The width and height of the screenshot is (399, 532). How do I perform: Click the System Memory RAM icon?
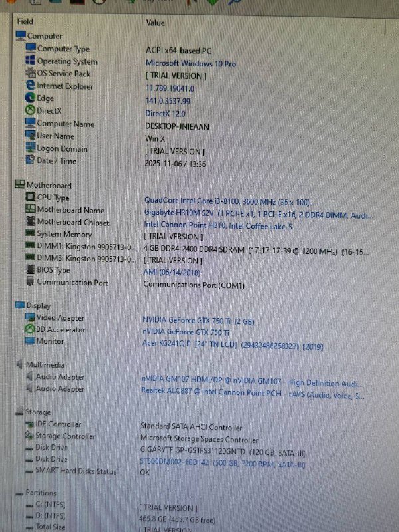pos(30,233)
